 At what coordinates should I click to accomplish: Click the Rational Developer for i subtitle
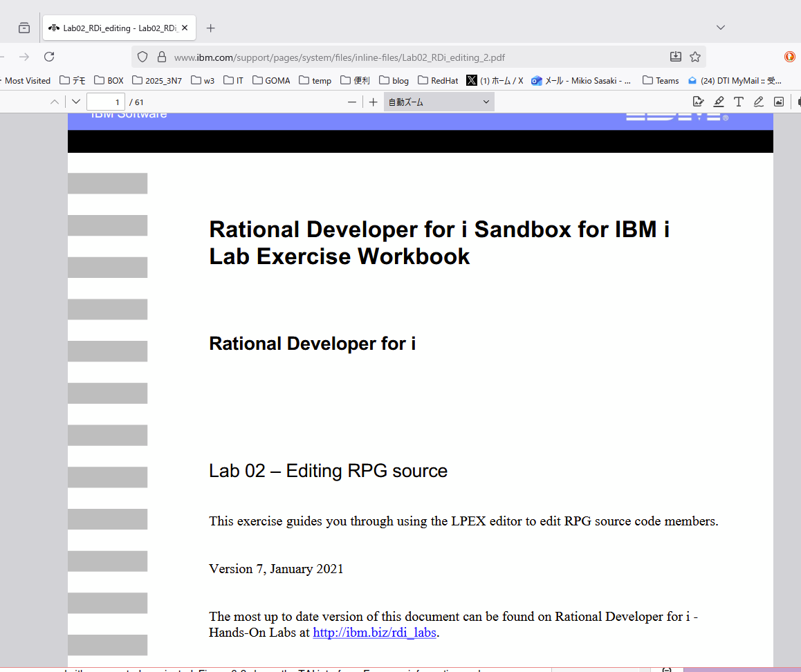click(x=312, y=344)
